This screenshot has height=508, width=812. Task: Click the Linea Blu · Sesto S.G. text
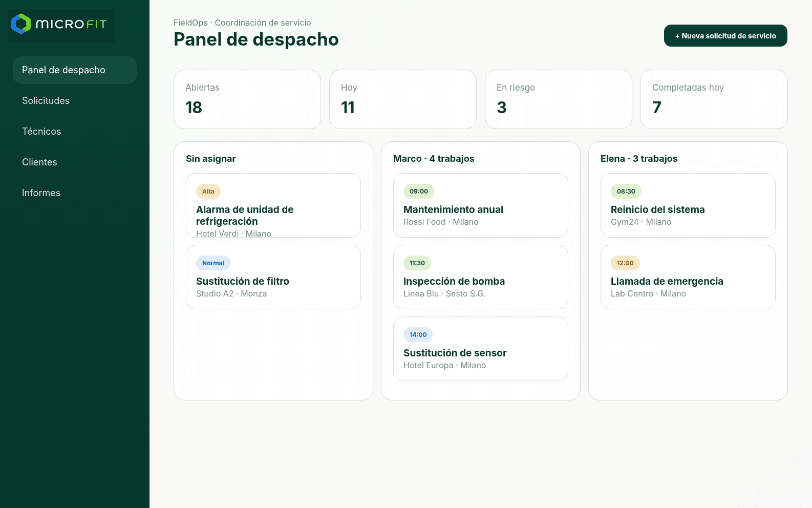tap(444, 294)
